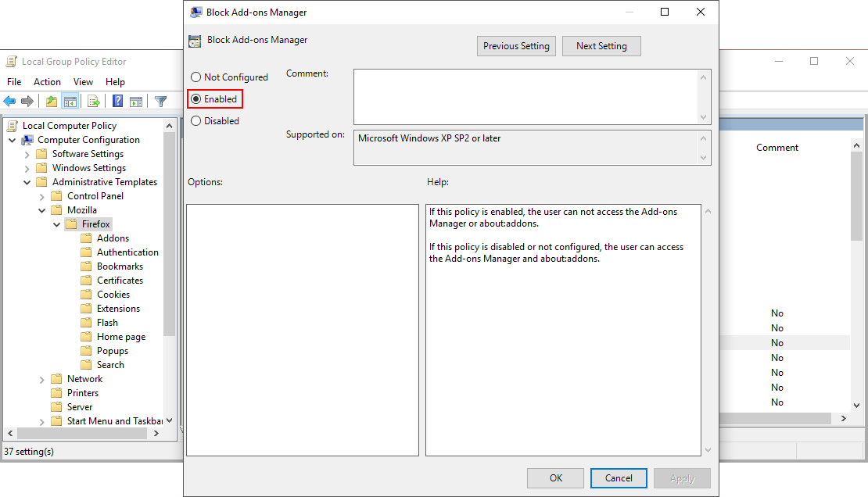Click inside the Comment text box
This screenshot has height=497, width=868.
(x=525, y=97)
